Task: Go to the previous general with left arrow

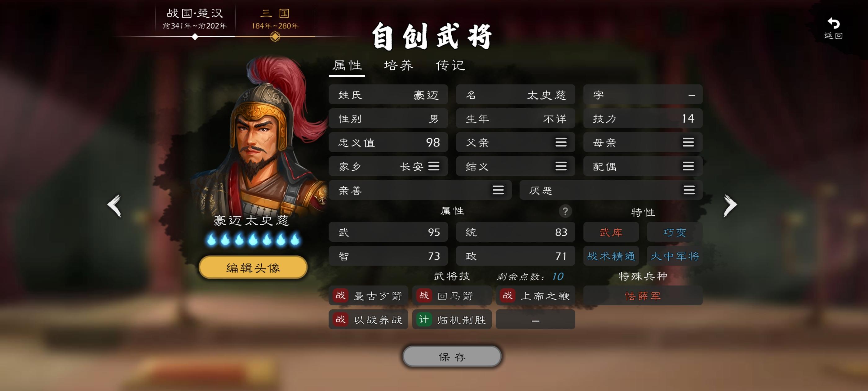Action: point(114,205)
